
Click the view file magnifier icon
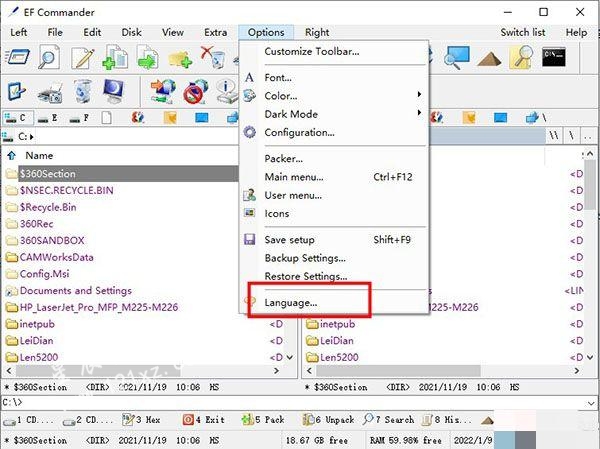point(49,57)
